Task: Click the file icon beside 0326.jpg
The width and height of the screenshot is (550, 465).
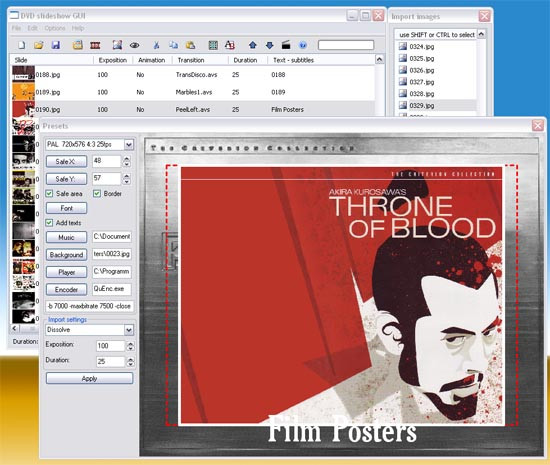Action: pyautogui.click(x=403, y=70)
